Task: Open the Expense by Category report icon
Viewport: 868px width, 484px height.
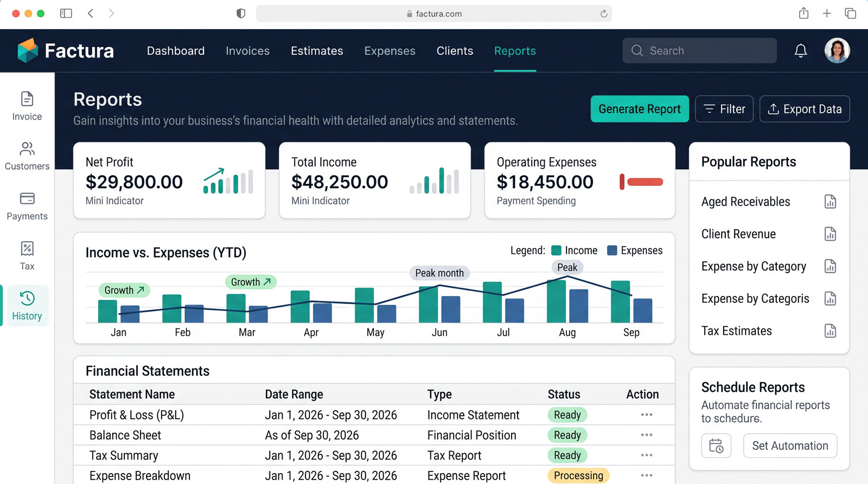Action: [x=830, y=266]
